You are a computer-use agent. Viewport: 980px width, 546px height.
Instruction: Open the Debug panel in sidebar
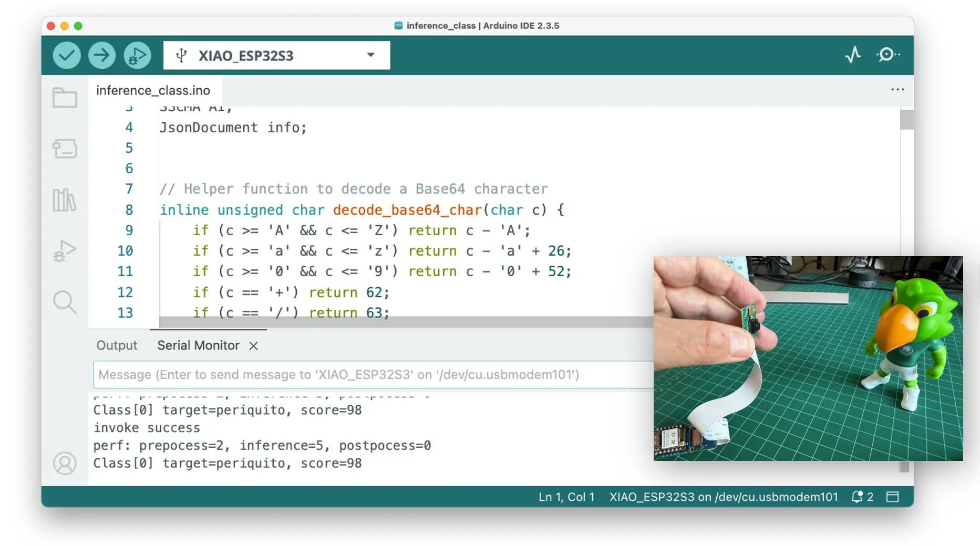click(65, 251)
